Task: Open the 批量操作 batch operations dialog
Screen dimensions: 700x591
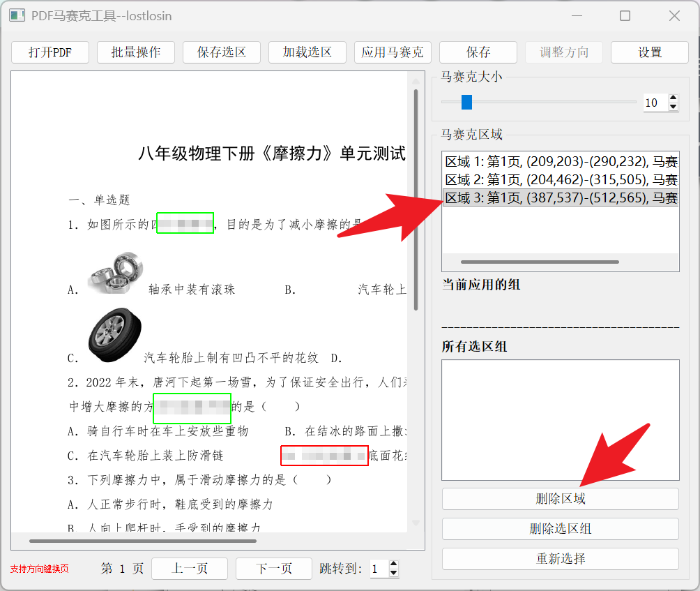Action: [135, 52]
